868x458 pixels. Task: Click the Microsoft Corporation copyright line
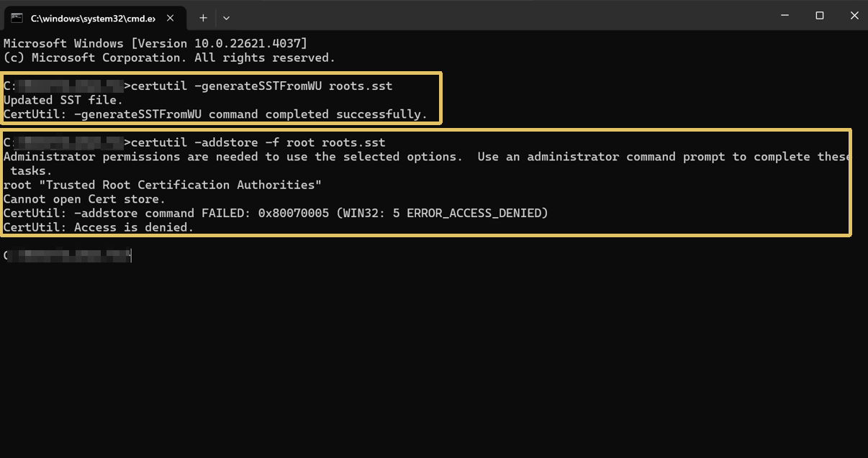click(169, 58)
